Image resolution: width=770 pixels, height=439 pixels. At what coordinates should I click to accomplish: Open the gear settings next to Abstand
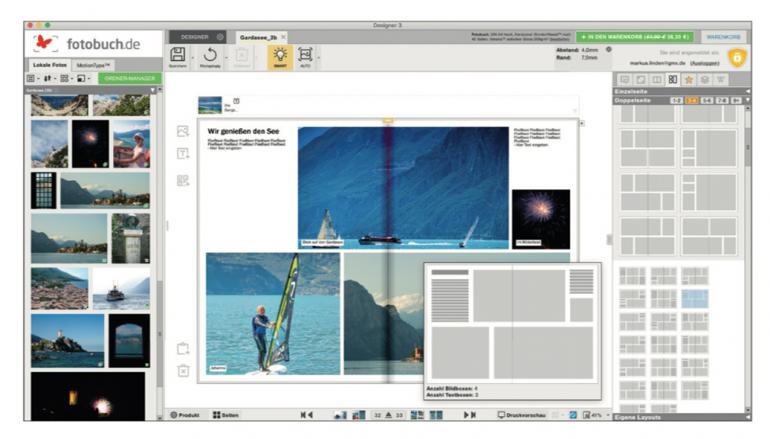[609, 50]
